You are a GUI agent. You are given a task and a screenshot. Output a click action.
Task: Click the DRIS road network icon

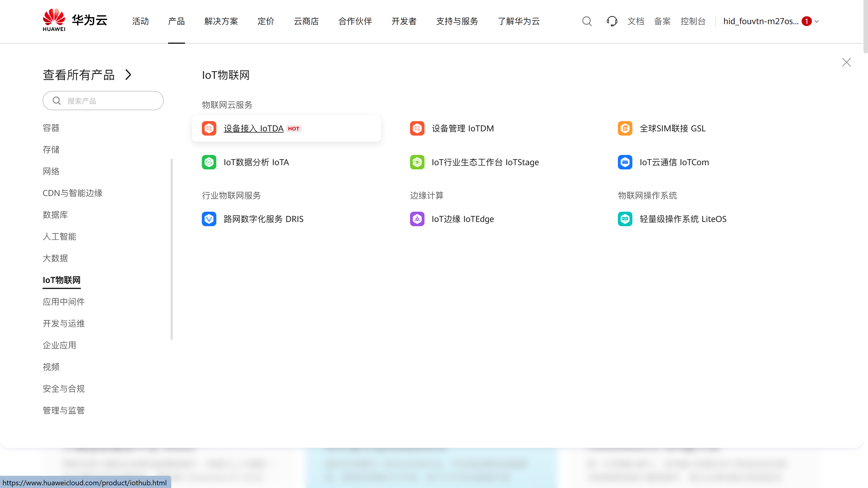click(x=209, y=219)
